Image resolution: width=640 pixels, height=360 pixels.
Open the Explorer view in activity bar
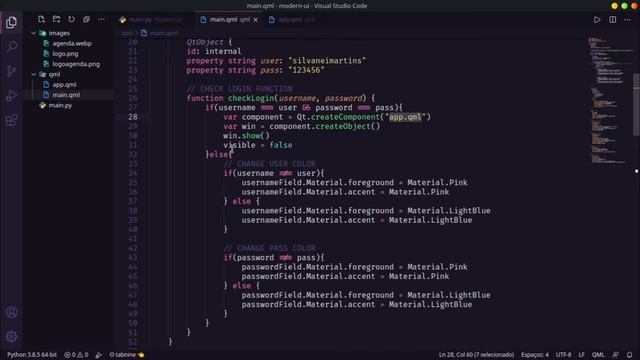pyautogui.click(x=11, y=22)
